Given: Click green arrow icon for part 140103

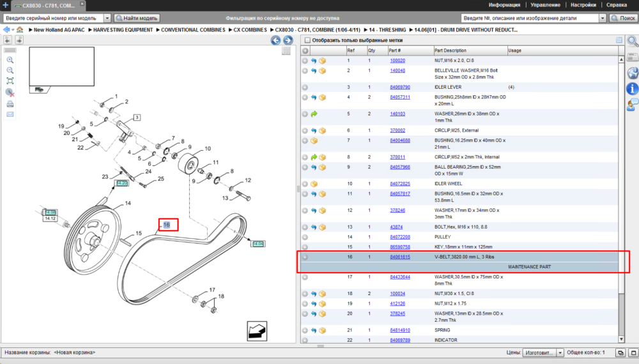Looking at the screenshot, I should 314,114.
